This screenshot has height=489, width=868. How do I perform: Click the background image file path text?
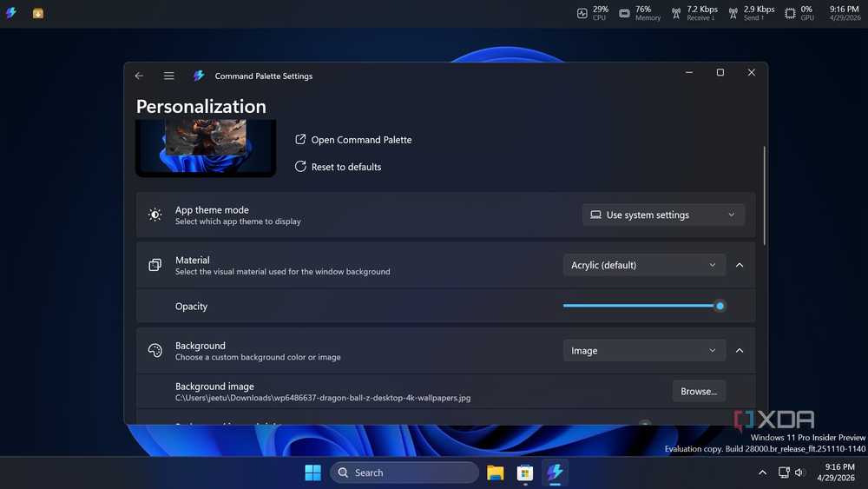(x=323, y=398)
